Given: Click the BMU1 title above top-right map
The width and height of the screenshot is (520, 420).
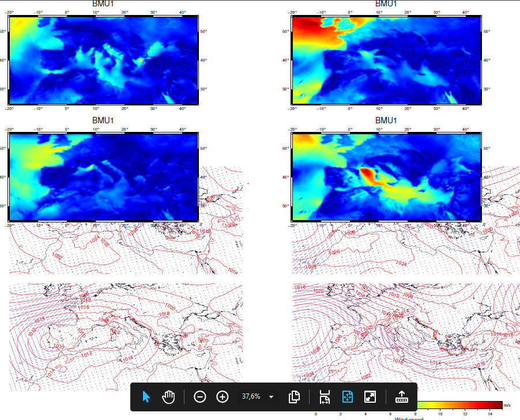Looking at the screenshot, I should pyautogui.click(x=386, y=4).
